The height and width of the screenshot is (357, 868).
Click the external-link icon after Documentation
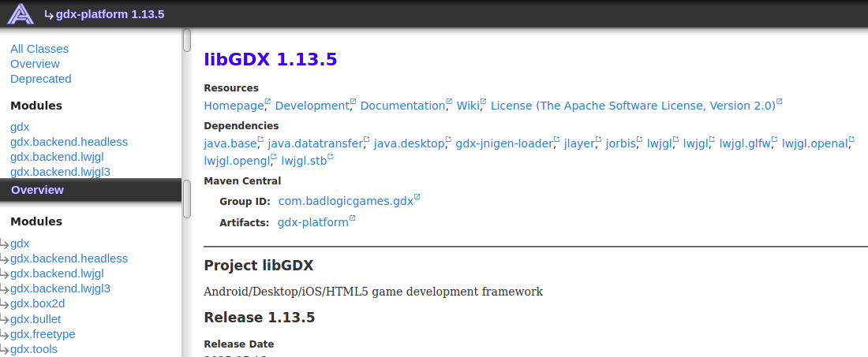coord(448,102)
